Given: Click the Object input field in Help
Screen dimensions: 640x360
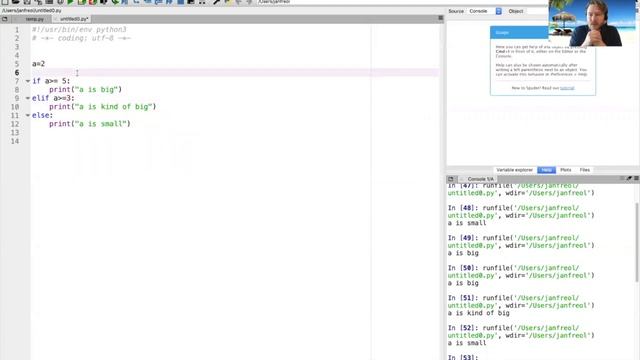Looking at the screenshot, I should pos(537,11).
